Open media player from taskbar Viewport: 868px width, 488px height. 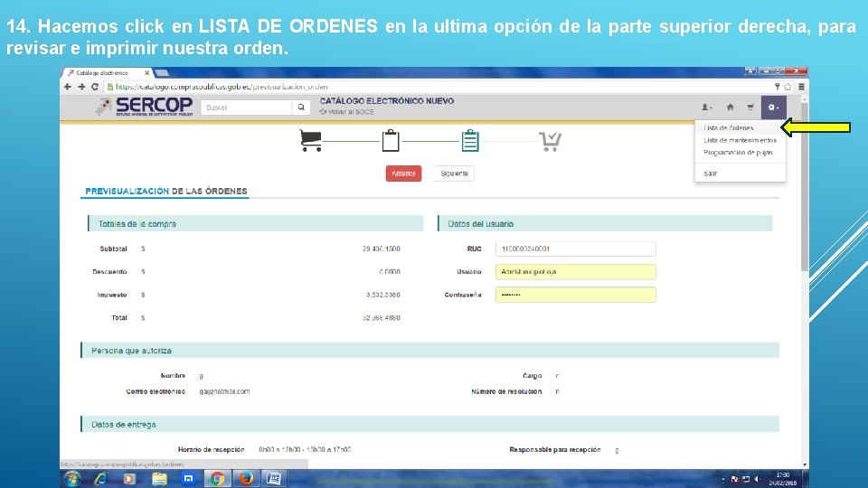129,479
